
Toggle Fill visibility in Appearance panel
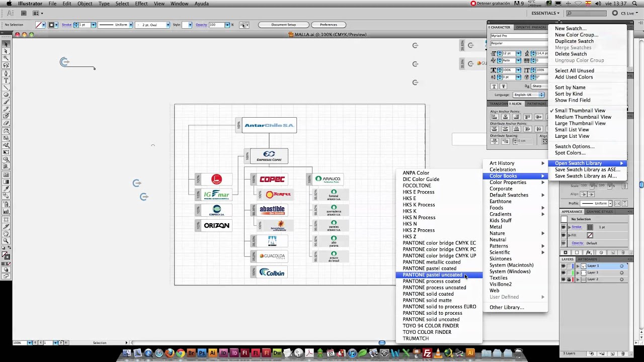pos(563,235)
